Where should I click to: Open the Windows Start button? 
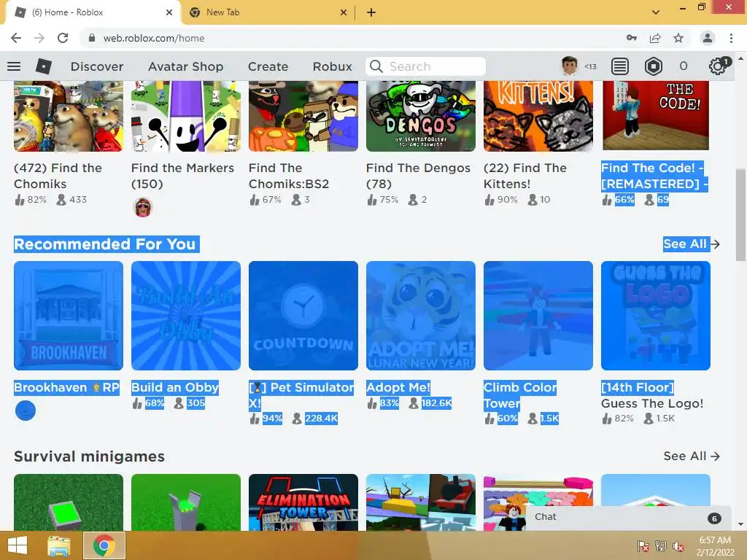click(x=18, y=545)
